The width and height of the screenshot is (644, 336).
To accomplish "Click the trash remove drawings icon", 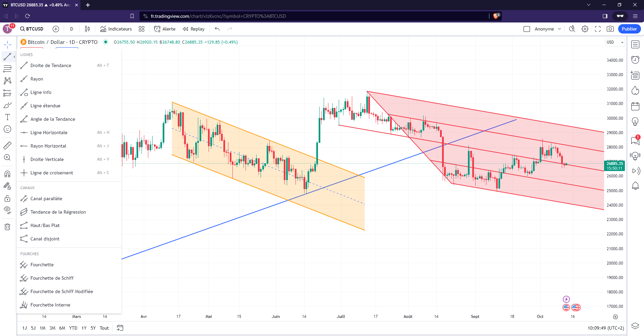I will pyautogui.click(x=7, y=227).
